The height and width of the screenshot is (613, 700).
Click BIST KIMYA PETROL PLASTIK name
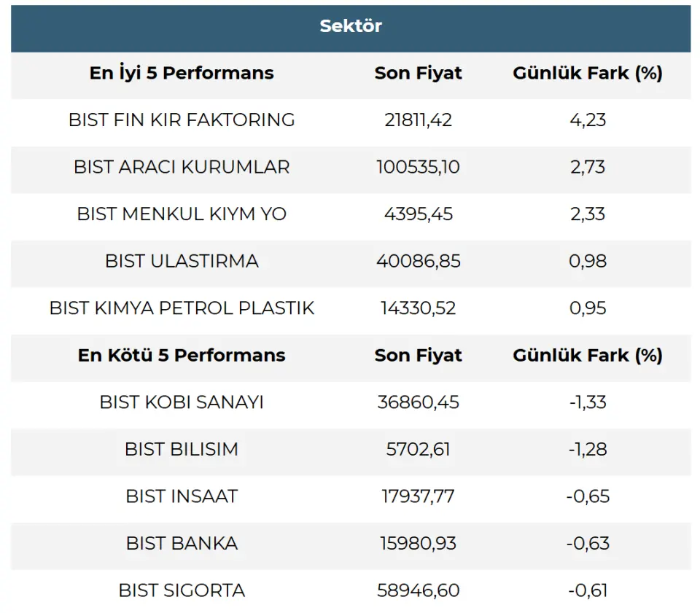182,308
